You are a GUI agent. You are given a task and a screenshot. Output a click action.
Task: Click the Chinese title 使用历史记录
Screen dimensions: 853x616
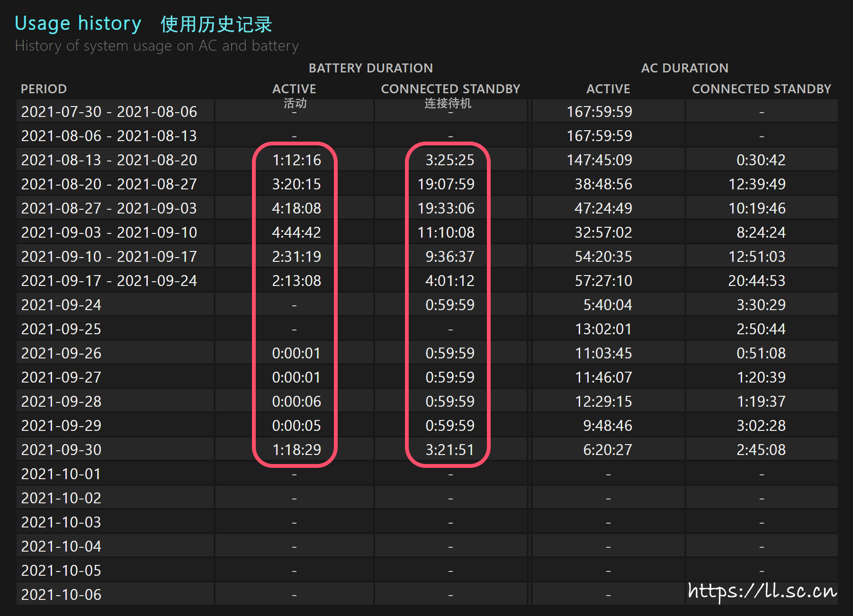point(216,24)
